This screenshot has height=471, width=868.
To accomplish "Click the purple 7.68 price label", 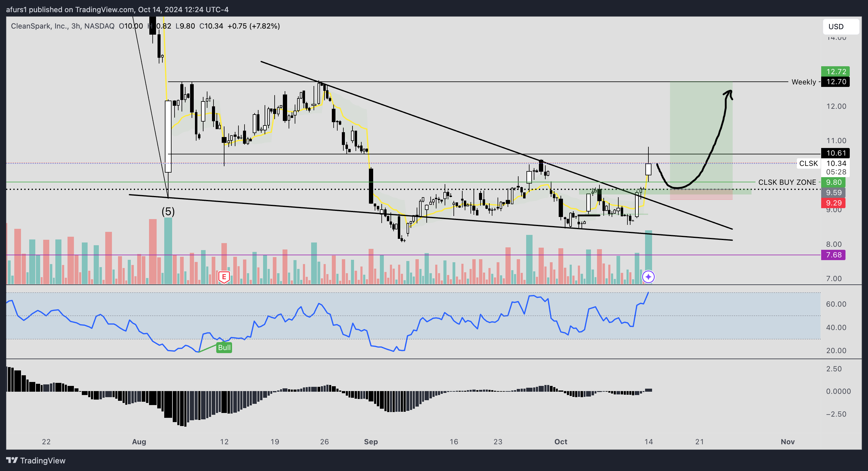I will 834,255.
